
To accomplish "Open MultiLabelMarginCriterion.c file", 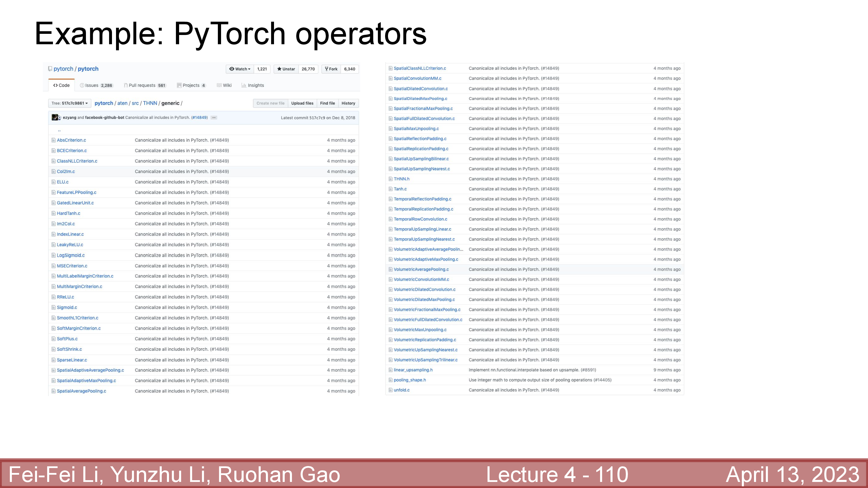I will 85,276.
